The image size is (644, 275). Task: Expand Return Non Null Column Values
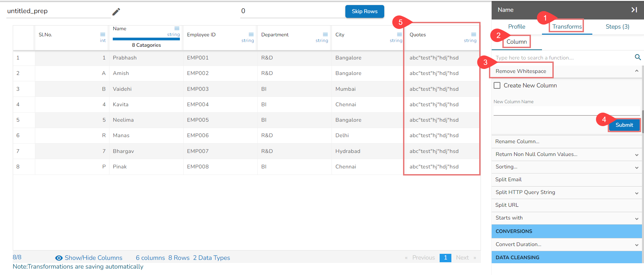pos(636,155)
